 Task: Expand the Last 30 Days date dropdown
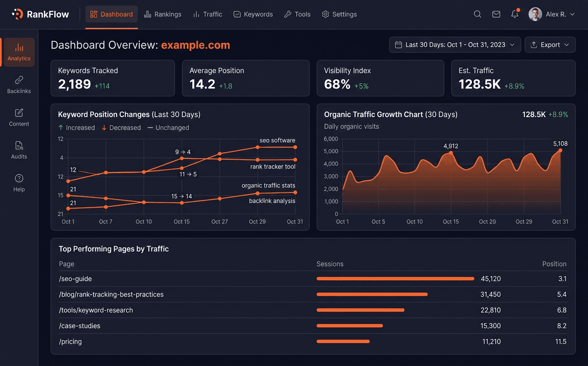pos(455,45)
